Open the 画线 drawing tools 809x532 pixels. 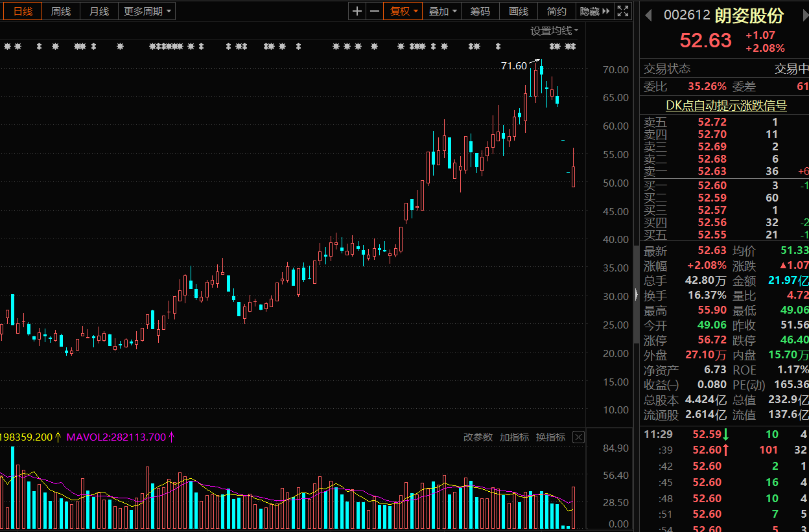(x=519, y=11)
